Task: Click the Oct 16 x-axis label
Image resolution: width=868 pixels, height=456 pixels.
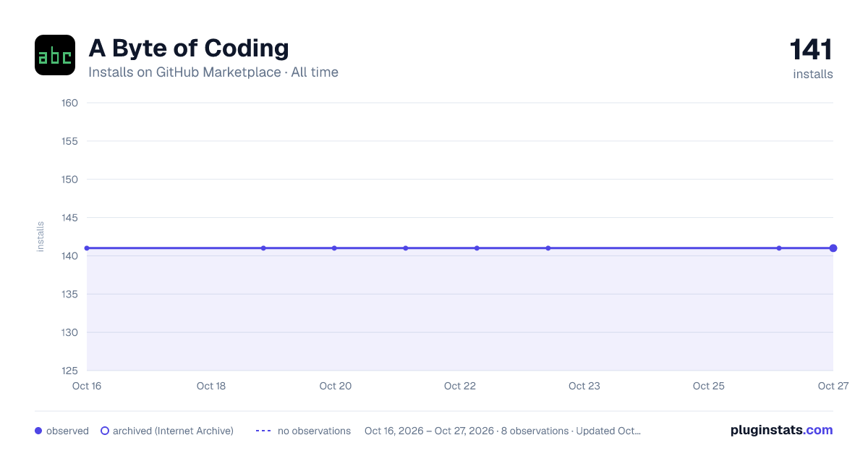Action: coord(87,386)
